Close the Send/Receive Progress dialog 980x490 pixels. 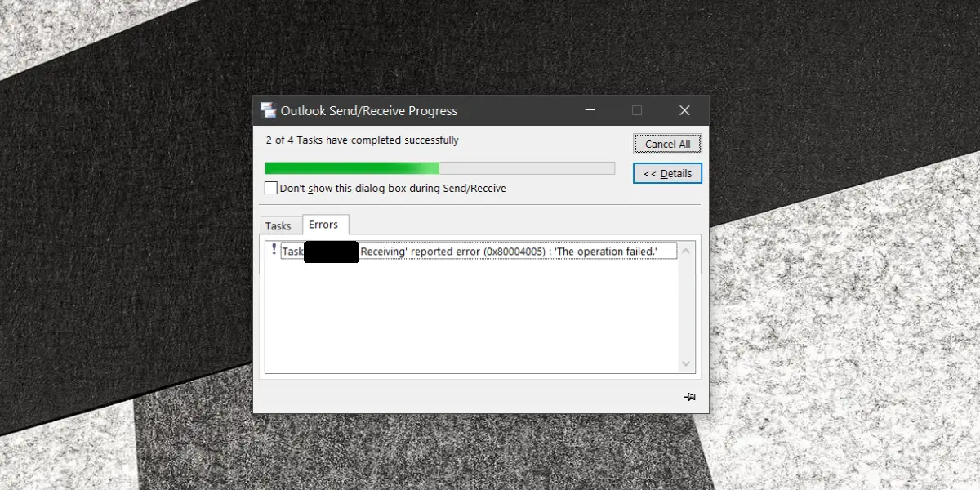685,110
